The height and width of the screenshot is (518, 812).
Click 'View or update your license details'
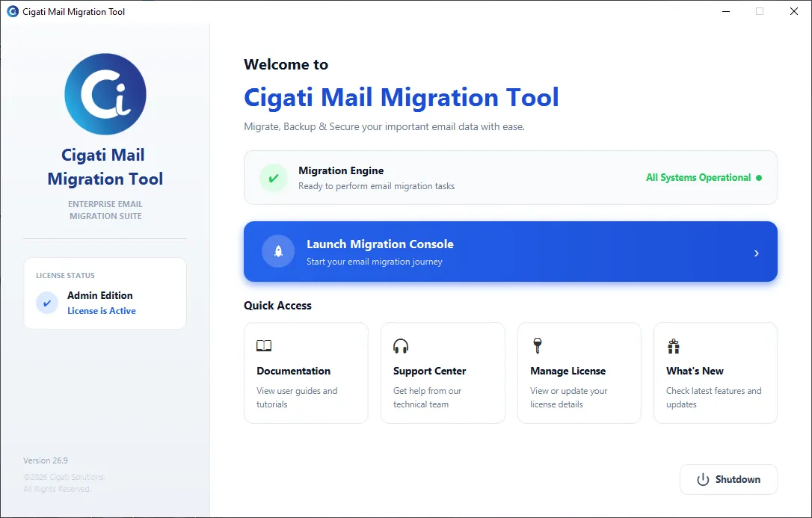click(568, 398)
